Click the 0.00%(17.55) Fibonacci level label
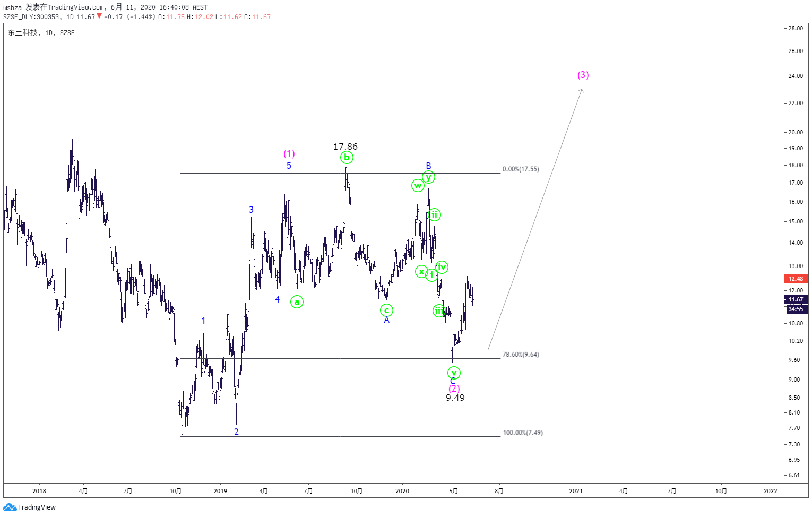 point(521,169)
